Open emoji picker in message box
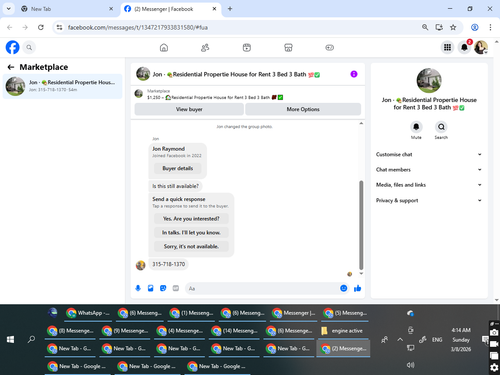Image resolution: width=500 pixels, height=375 pixels. click(x=344, y=288)
